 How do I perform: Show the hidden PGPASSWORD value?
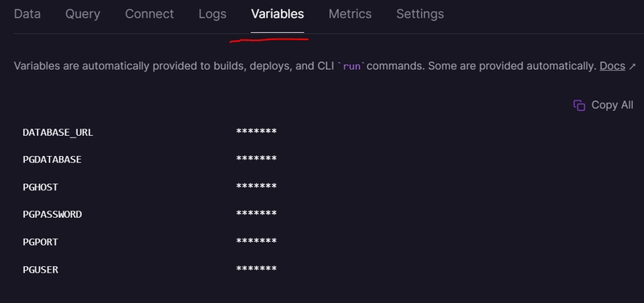point(256,214)
